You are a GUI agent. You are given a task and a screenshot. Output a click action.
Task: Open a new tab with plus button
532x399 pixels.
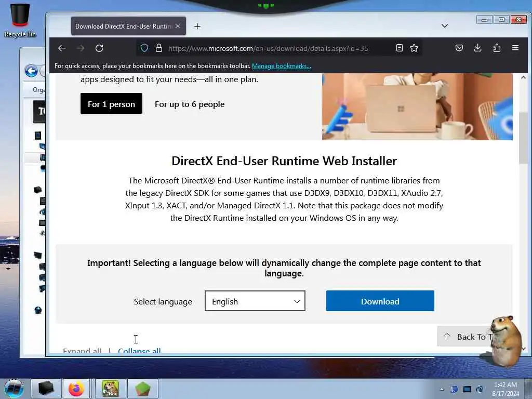(x=197, y=26)
